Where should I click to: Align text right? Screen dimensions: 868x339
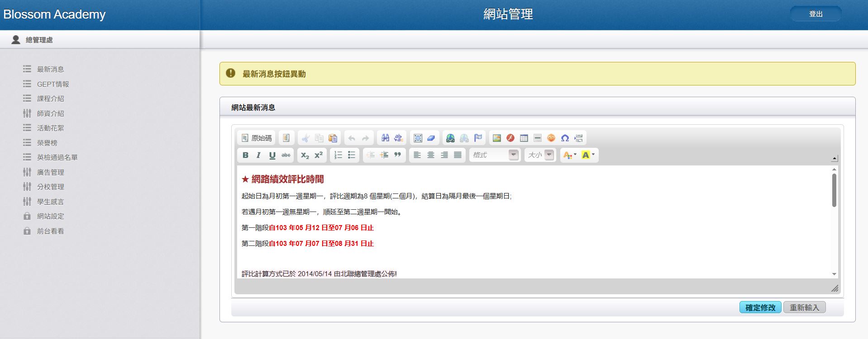click(444, 155)
